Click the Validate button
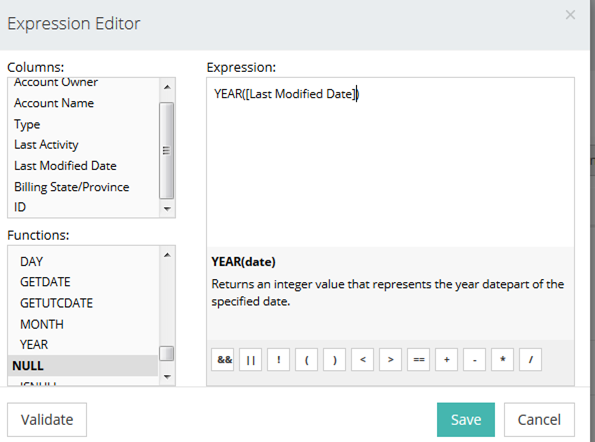Image resolution: width=595 pixels, height=442 pixels. [x=47, y=420]
